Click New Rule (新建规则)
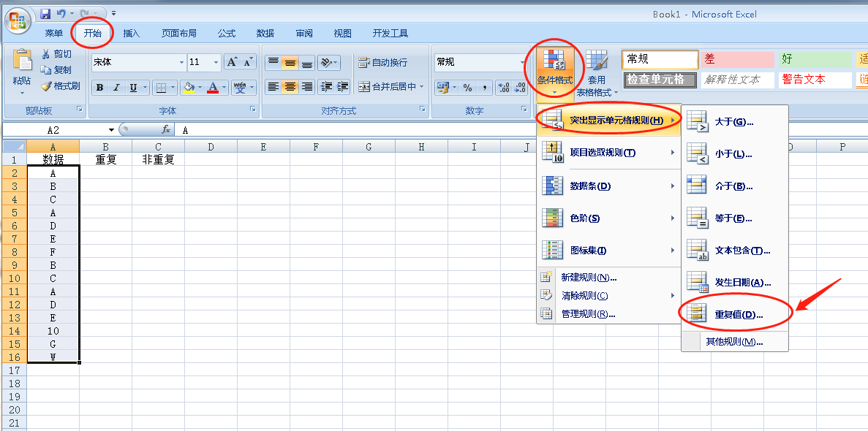This screenshot has width=868, height=431. 609,277
